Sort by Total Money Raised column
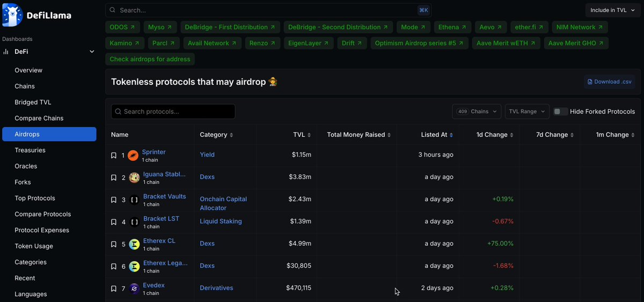The height and width of the screenshot is (302, 644). click(359, 135)
